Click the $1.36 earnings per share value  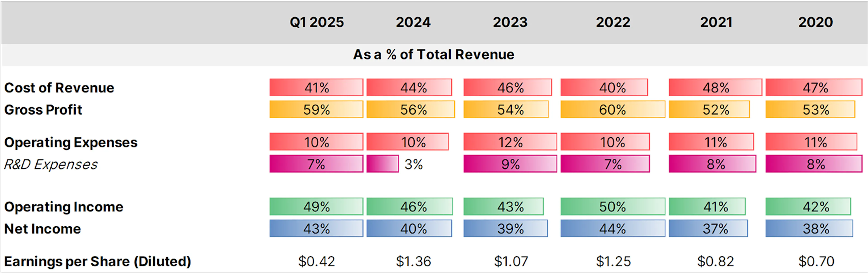(413, 261)
